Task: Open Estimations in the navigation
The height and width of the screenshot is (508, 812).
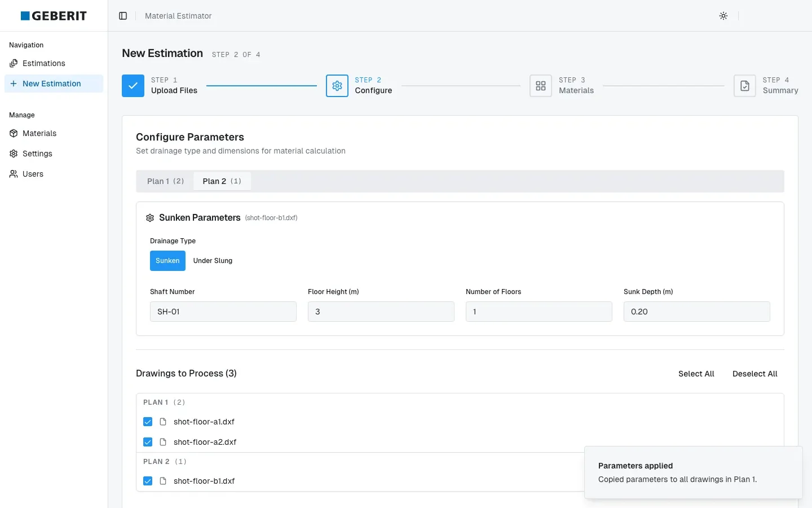Action: point(54,63)
